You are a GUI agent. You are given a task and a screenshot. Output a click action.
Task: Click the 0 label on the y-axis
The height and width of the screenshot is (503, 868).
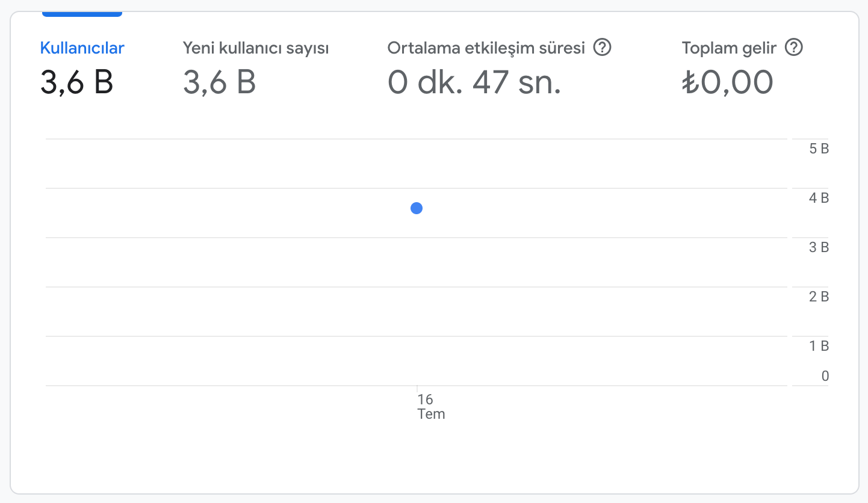coord(825,377)
